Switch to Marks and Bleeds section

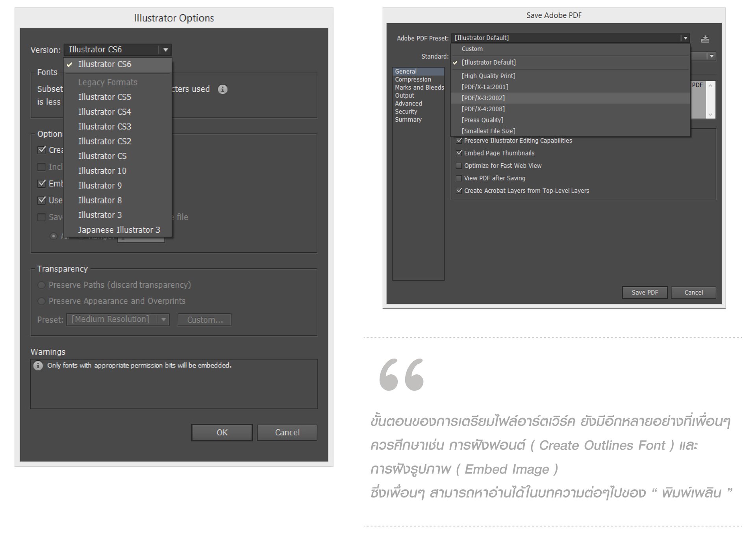(x=419, y=87)
